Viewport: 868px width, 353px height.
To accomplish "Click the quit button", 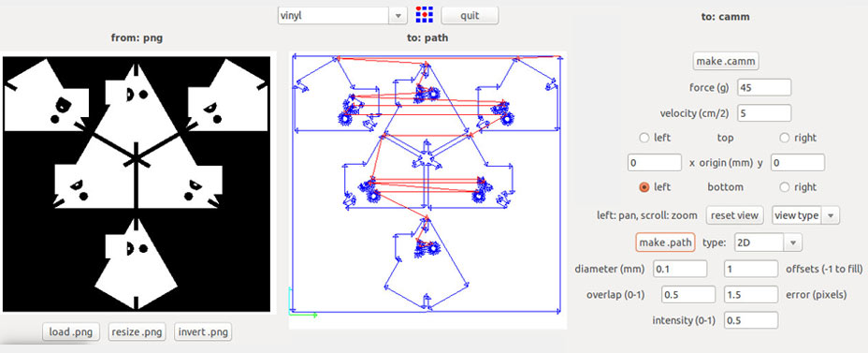I will pyautogui.click(x=470, y=16).
